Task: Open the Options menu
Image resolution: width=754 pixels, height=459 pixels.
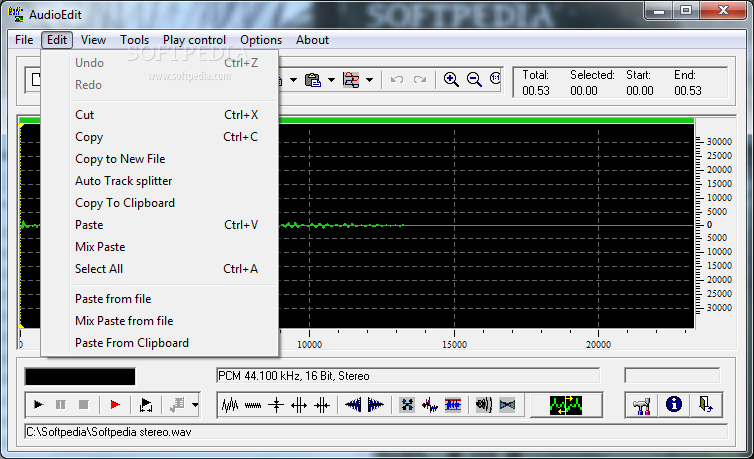Action: coord(261,40)
